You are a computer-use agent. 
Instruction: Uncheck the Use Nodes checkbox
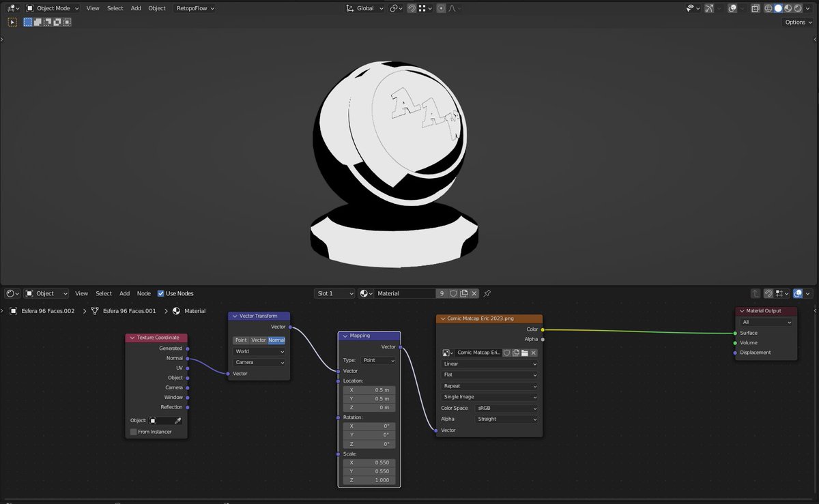pos(161,293)
